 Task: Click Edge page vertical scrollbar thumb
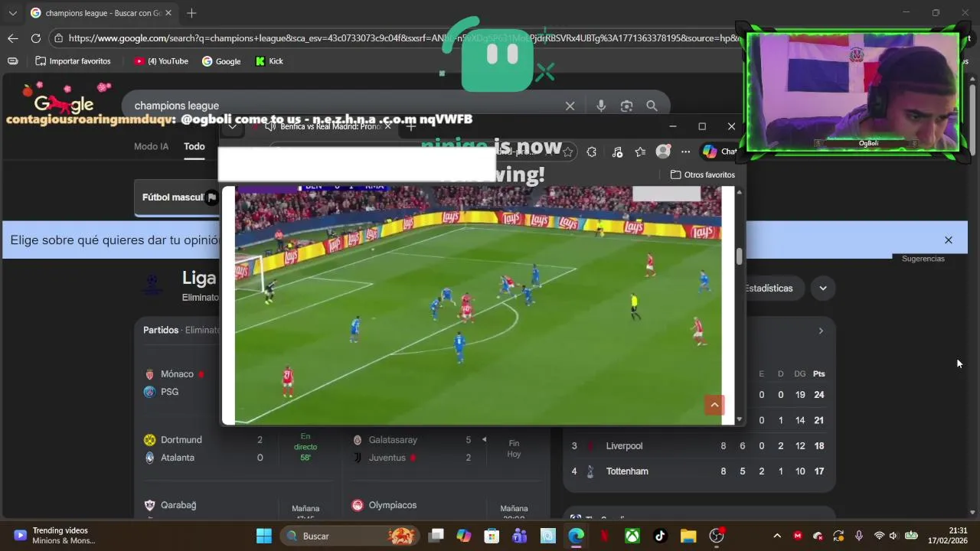[x=739, y=257]
